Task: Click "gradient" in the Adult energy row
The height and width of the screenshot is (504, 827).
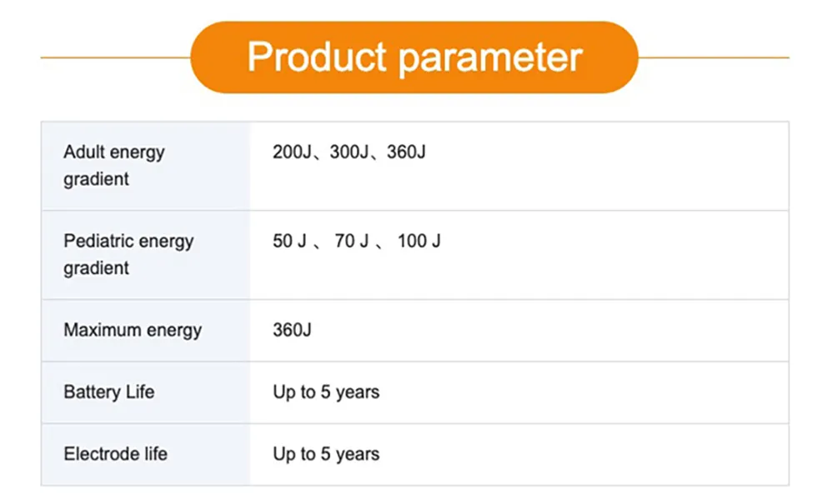Action: [x=97, y=179]
